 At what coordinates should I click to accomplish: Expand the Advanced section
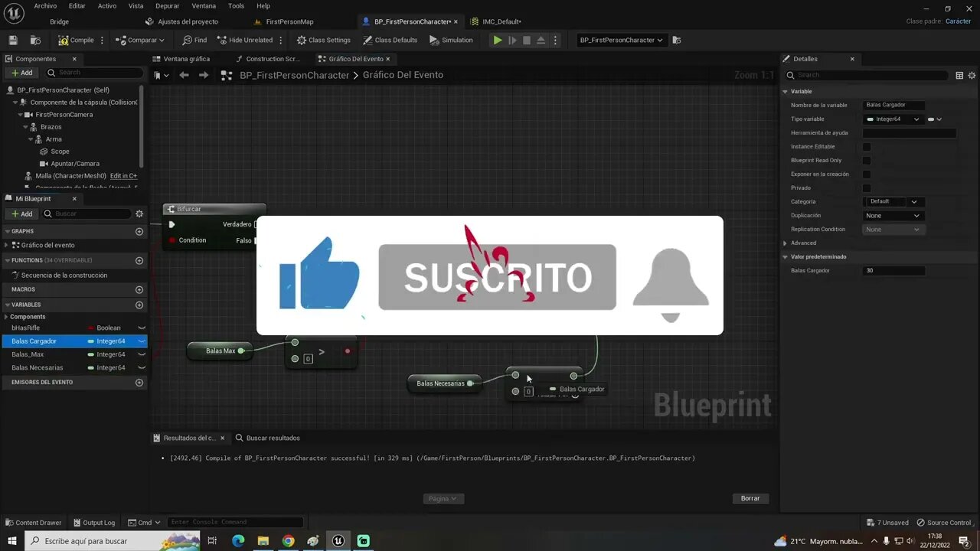(x=785, y=243)
